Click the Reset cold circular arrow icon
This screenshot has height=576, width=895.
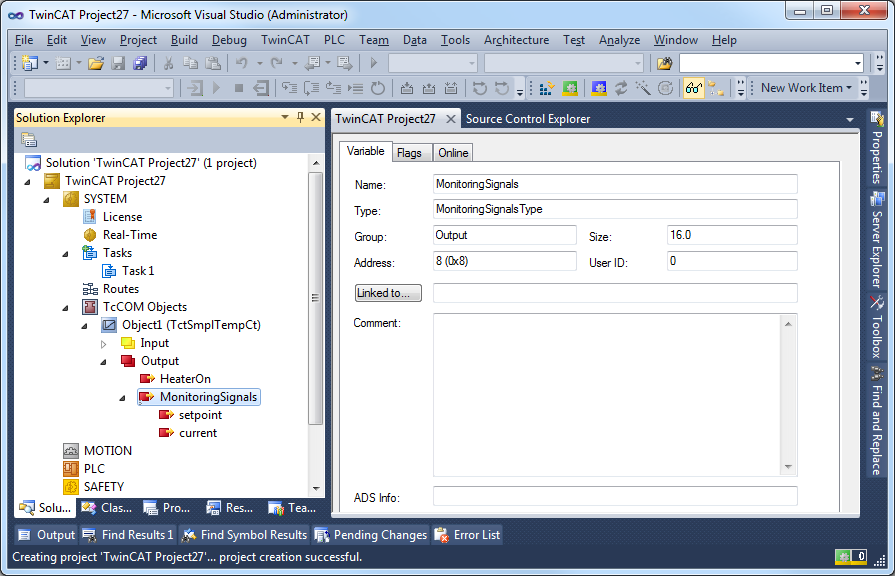[378, 88]
